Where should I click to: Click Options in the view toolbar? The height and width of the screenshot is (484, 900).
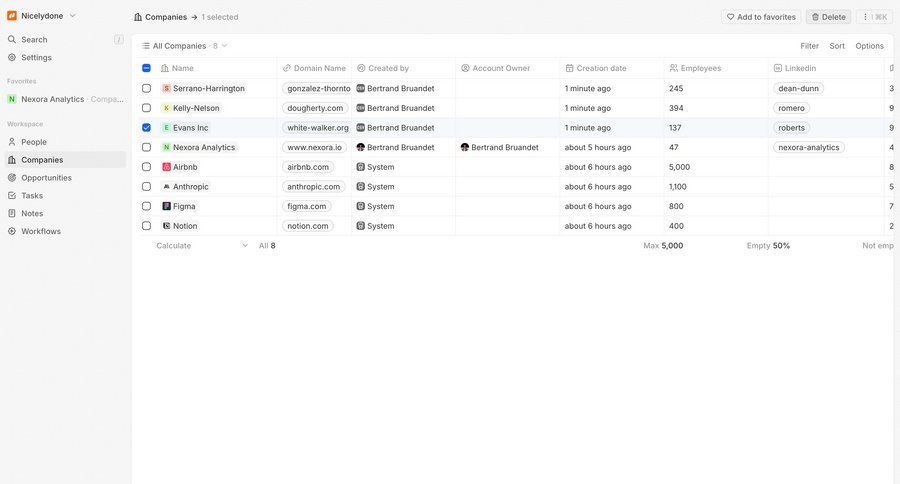(869, 46)
